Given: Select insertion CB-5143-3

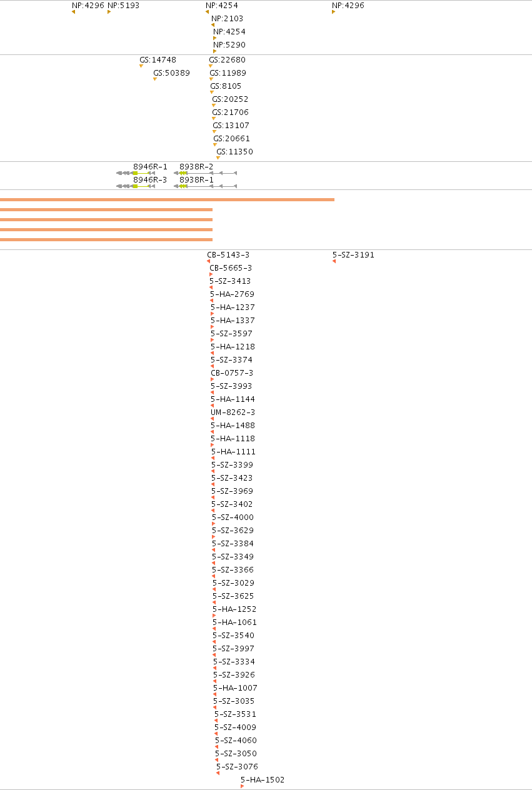Looking at the screenshot, I should click(228, 255).
